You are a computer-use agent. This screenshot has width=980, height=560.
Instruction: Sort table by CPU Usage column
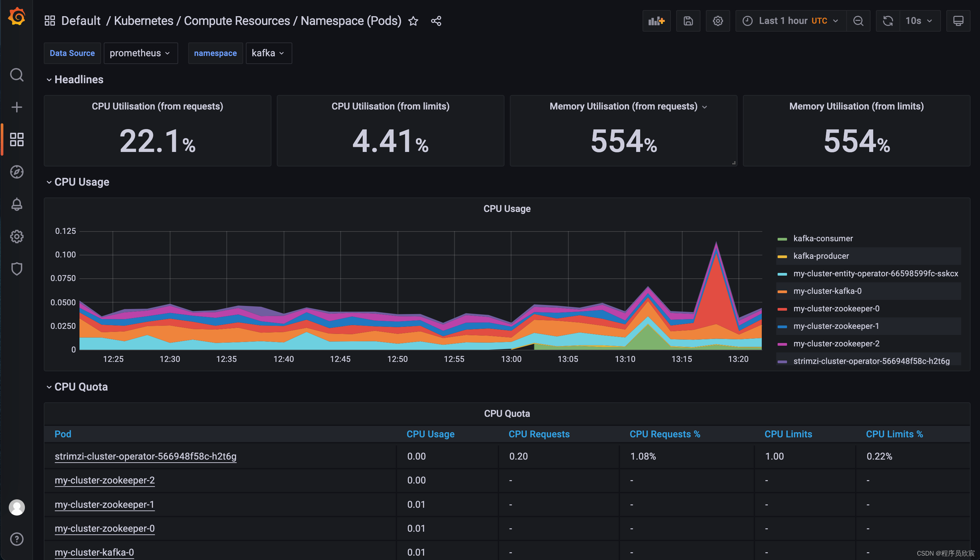(x=430, y=434)
